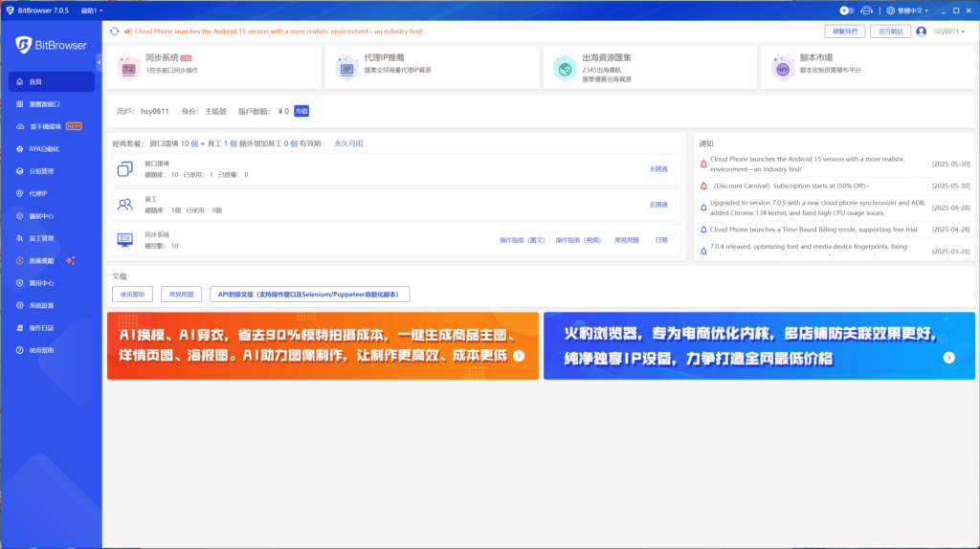Click the 出海資源匯集 card title

pos(607,57)
